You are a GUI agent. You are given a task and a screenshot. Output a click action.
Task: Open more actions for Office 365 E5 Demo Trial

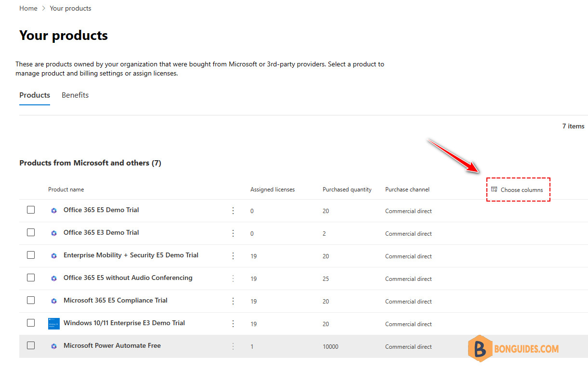pyautogui.click(x=233, y=210)
